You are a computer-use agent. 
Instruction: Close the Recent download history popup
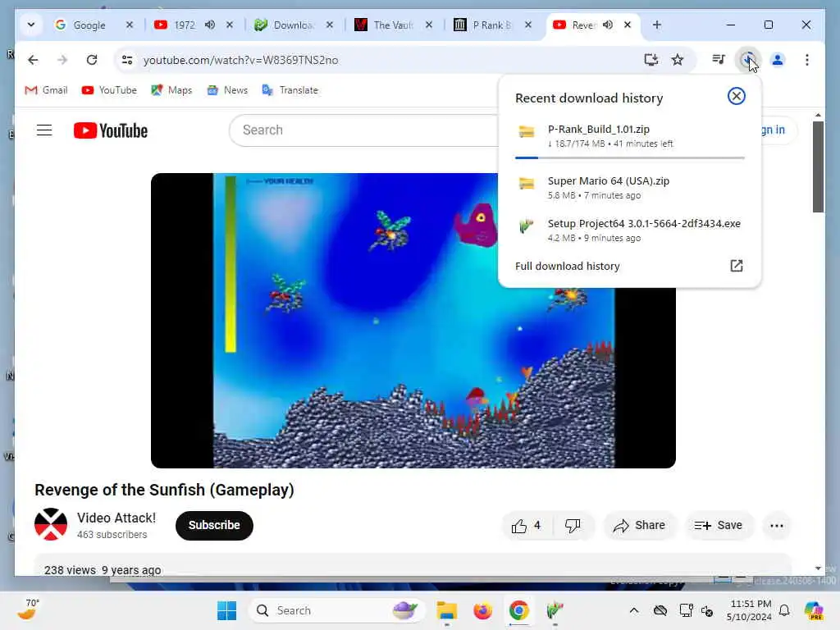736,96
